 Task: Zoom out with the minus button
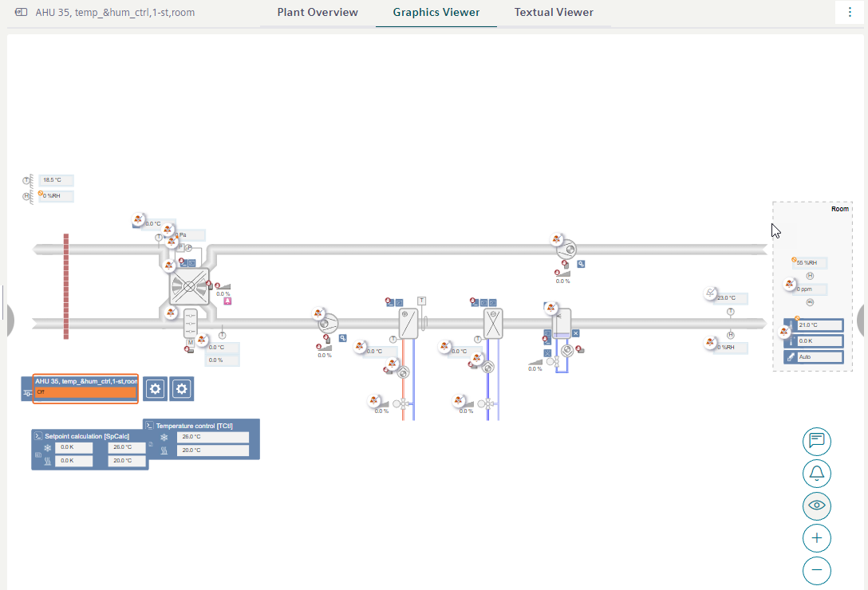coord(816,570)
